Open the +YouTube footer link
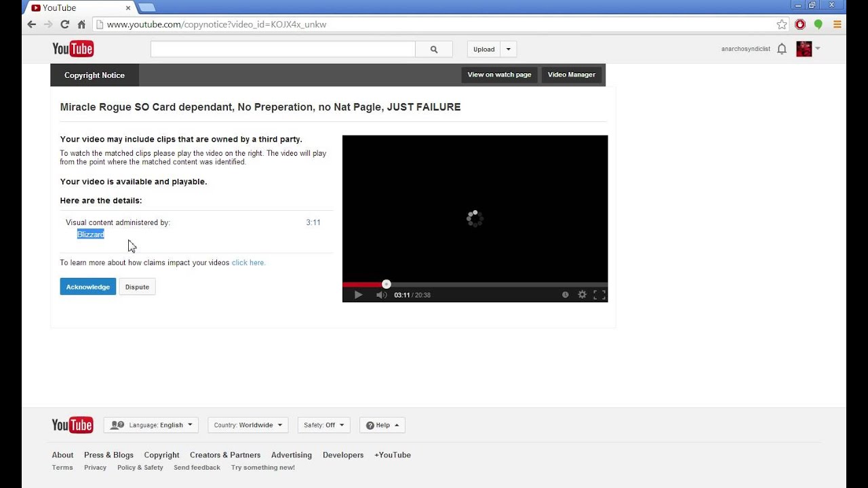 pos(393,455)
